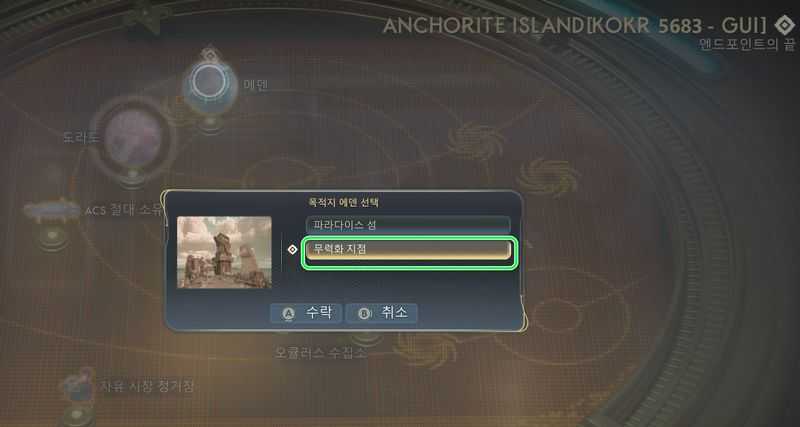Screen dimensions: 800x427
Task: Click the circled B icon on 취소
Action: point(364,314)
